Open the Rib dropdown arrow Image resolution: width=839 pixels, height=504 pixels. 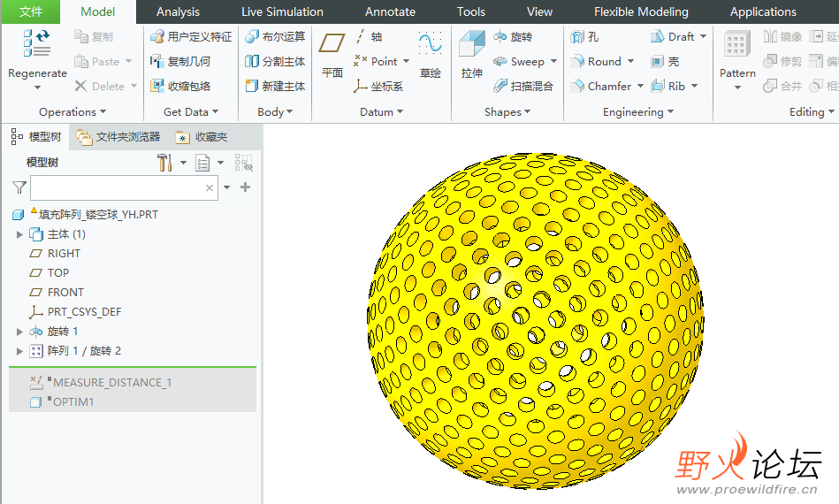point(695,86)
